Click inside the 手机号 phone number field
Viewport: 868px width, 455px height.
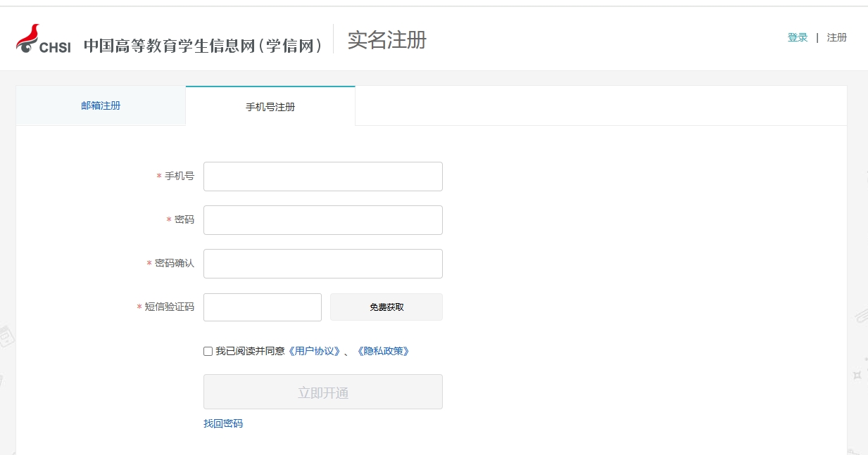(x=322, y=176)
